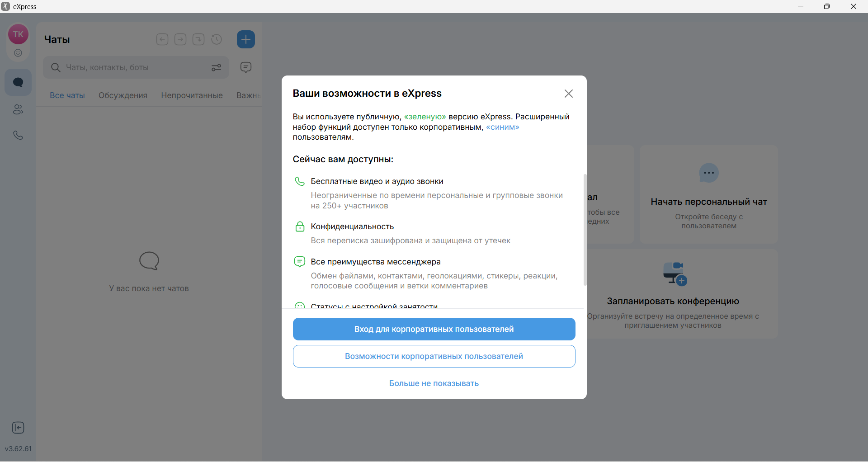Click Вход для корпоративных пользователей button
The height and width of the screenshot is (462, 868).
pyautogui.click(x=434, y=329)
